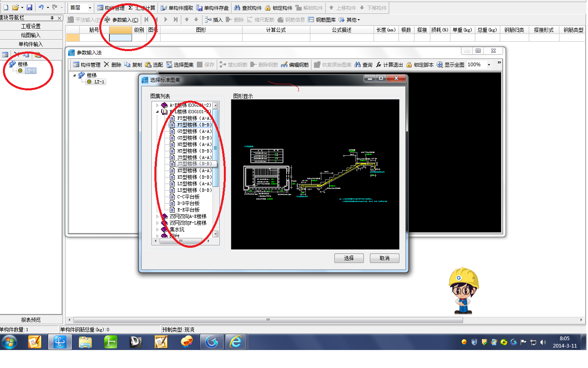Go to first record arrow icon
The height and width of the screenshot is (368, 588).
click(x=146, y=20)
